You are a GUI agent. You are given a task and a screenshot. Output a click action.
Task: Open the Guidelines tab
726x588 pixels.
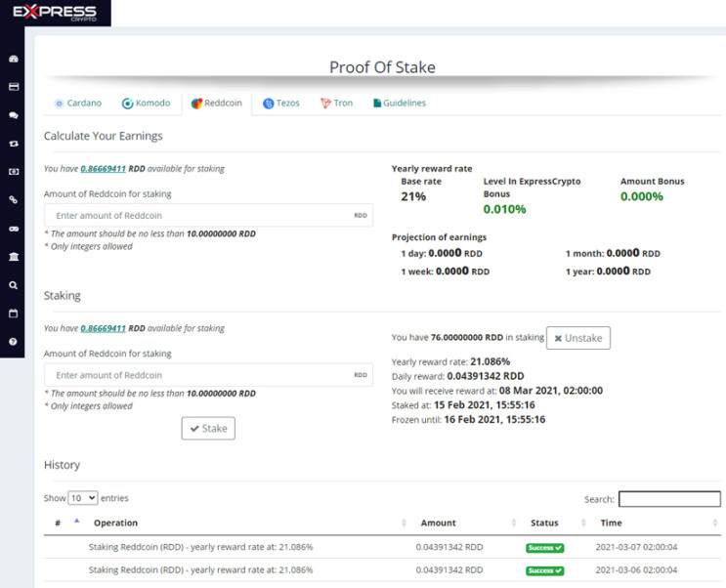[400, 104]
